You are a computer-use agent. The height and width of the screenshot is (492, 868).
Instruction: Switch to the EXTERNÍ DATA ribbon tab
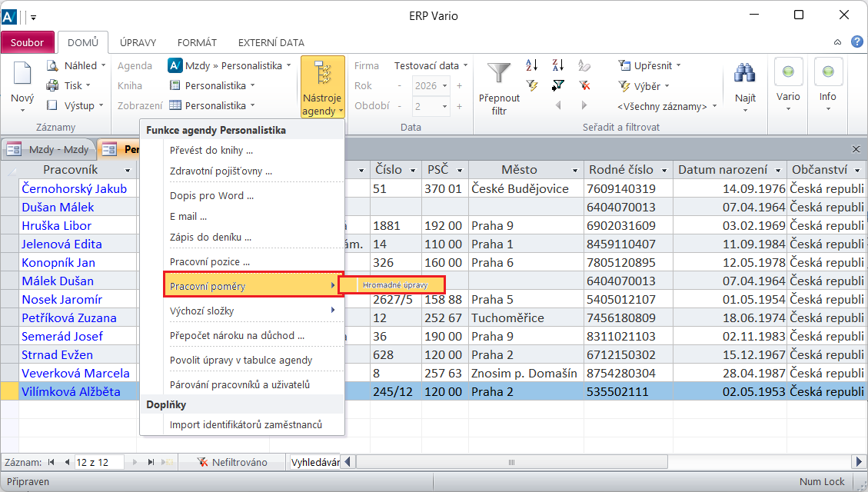[271, 43]
